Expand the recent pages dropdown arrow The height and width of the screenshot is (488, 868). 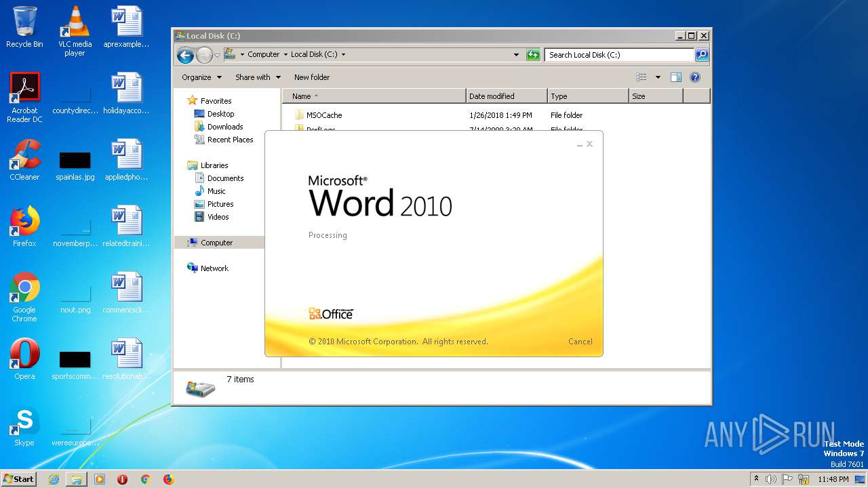tap(217, 55)
